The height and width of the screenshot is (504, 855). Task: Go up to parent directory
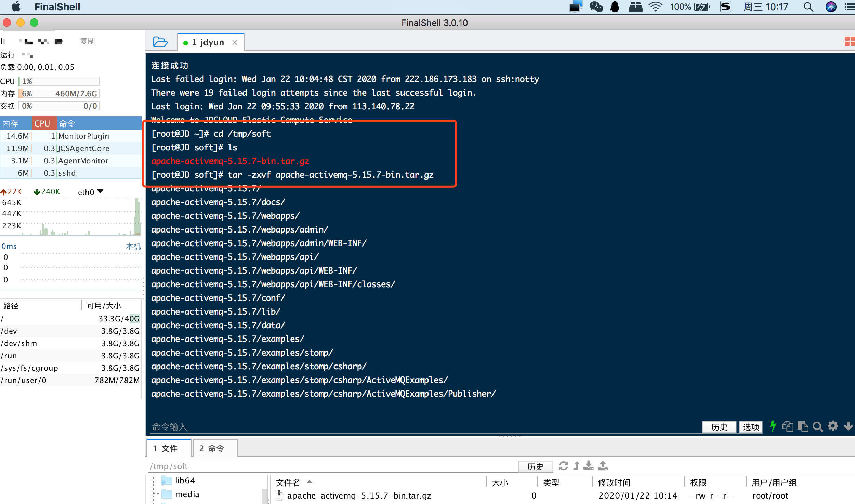pos(577,466)
